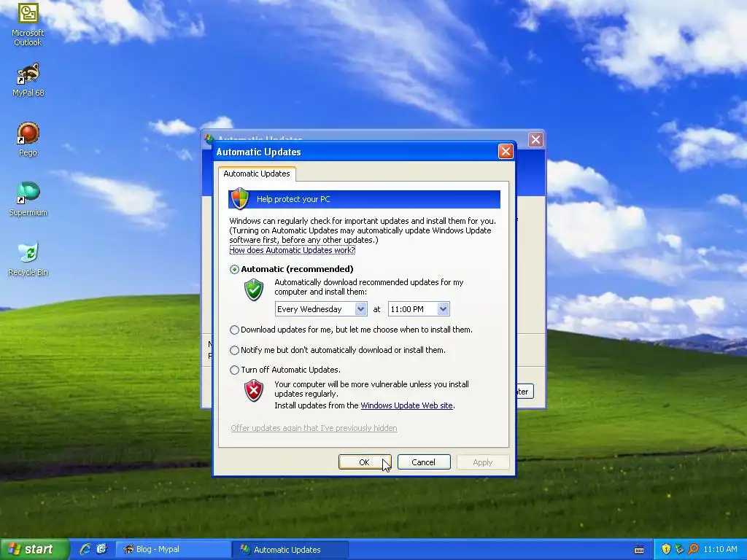Screen dimensions: 747x560
Task: Select Download updates for me option
Action: click(x=234, y=330)
